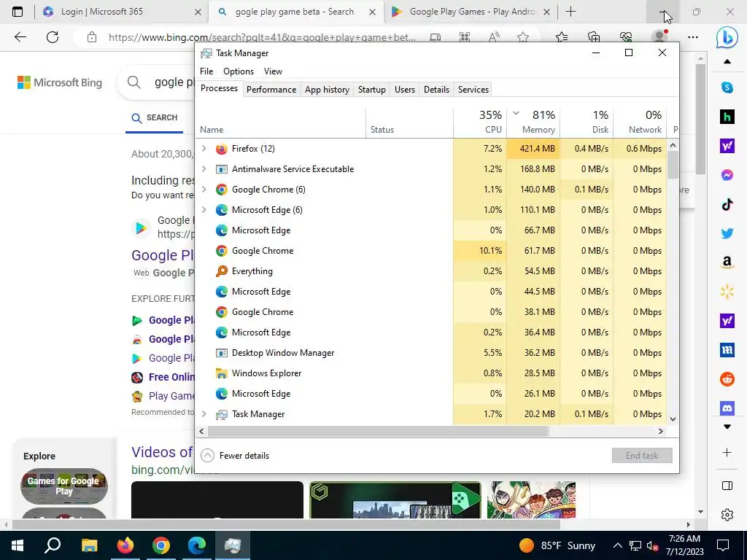Sort processes by the CPU column
The width and height of the screenshot is (747, 560).
pyautogui.click(x=480, y=122)
